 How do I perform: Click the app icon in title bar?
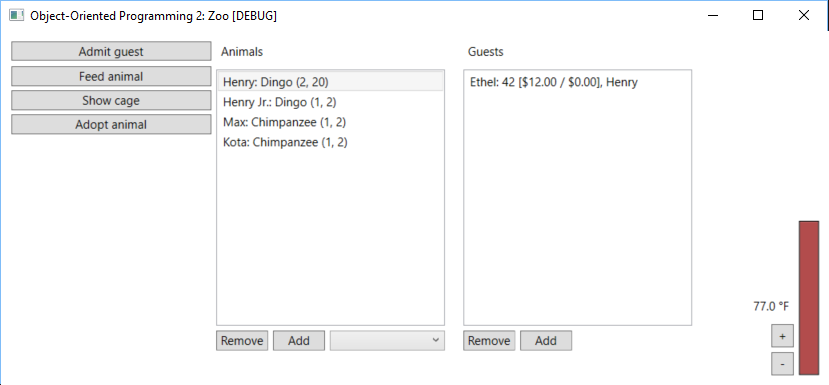point(16,15)
